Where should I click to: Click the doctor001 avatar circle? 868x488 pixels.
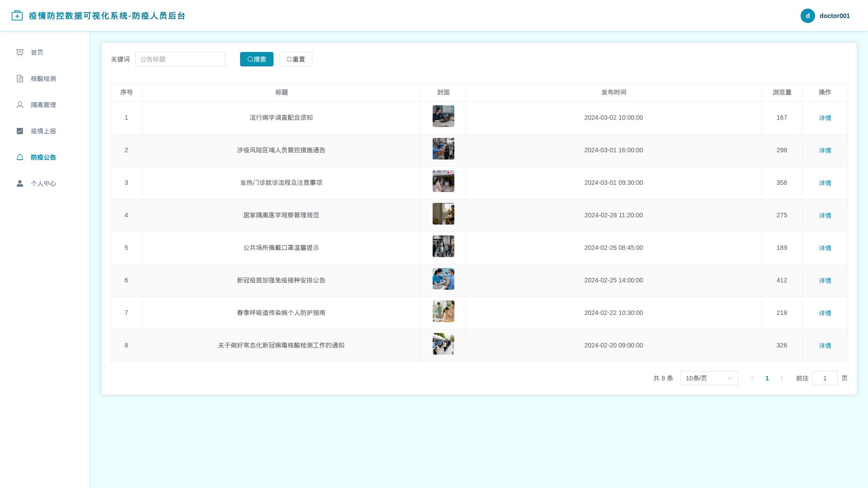pos(808,16)
